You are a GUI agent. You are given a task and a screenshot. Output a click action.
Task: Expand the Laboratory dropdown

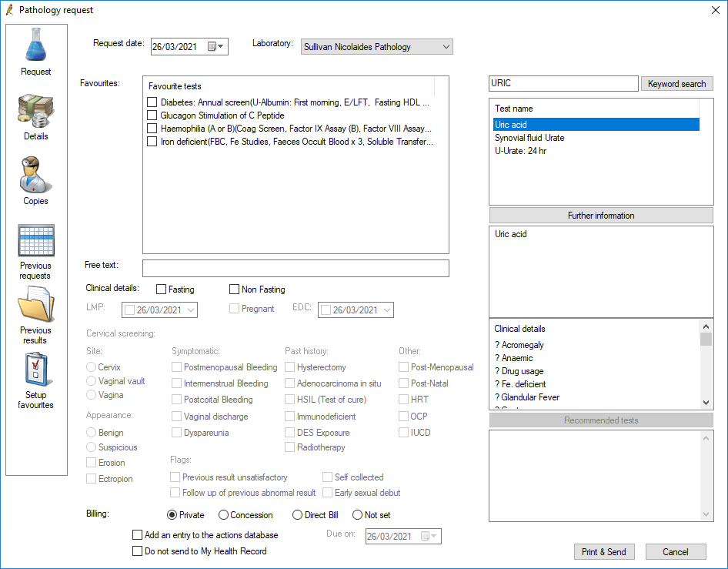pyautogui.click(x=446, y=47)
